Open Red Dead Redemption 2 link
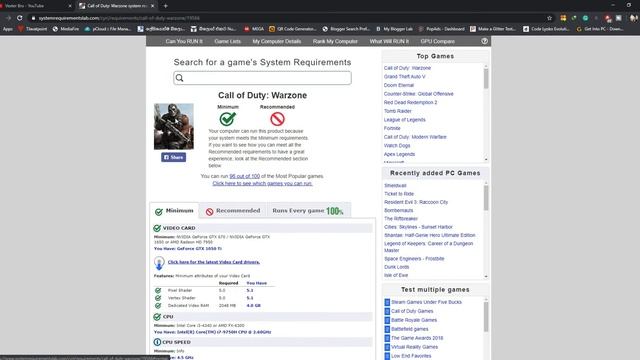 (x=410, y=102)
